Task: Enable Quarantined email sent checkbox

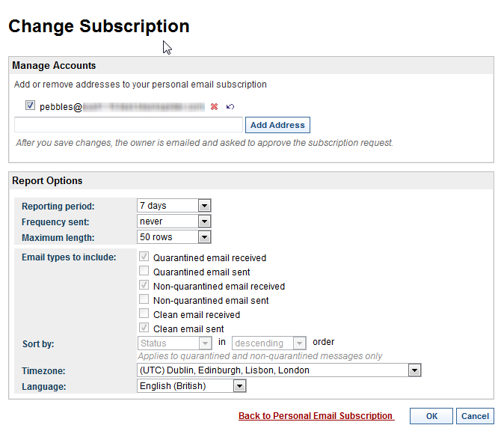Action: pos(144,271)
